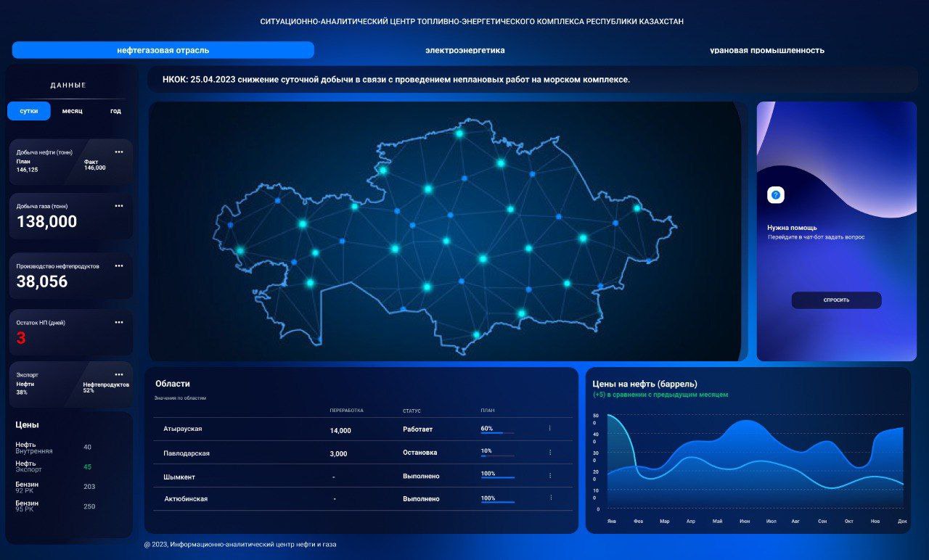The width and height of the screenshot is (929, 560).
Task: Click the НКОК news ticker message
Action: pos(396,80)
